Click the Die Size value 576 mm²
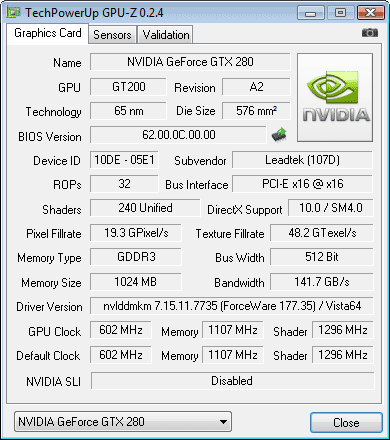Viewport: 390px width, 440px height. pyautogui.click(x=256, y=111)
